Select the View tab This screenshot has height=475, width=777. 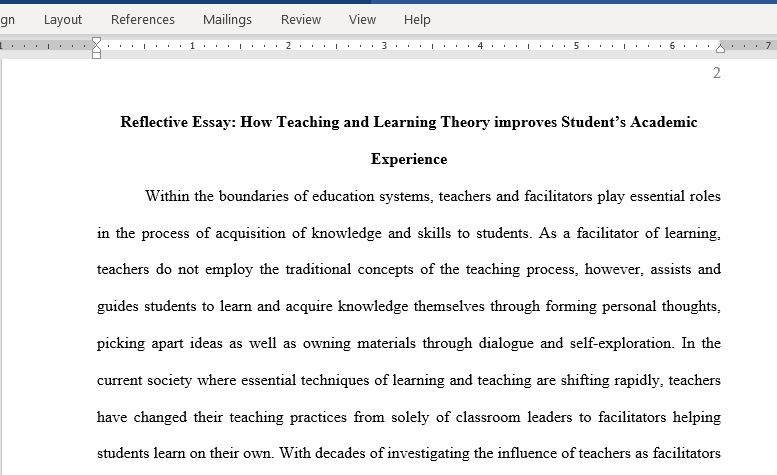point(362,20)
